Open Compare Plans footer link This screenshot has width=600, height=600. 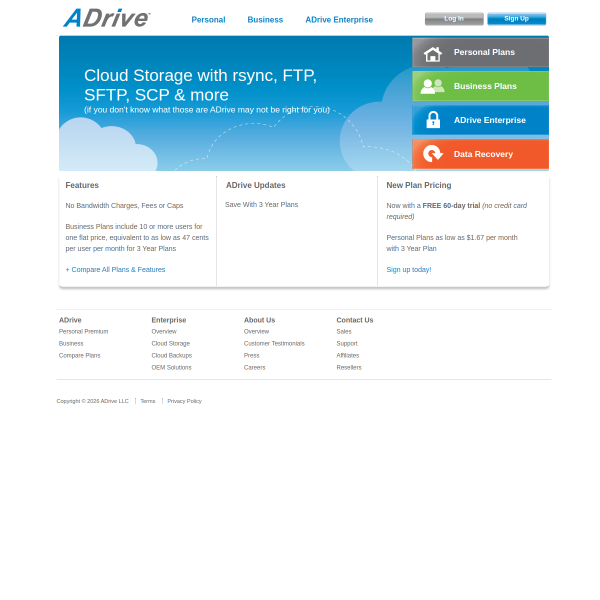pos(80,355)
